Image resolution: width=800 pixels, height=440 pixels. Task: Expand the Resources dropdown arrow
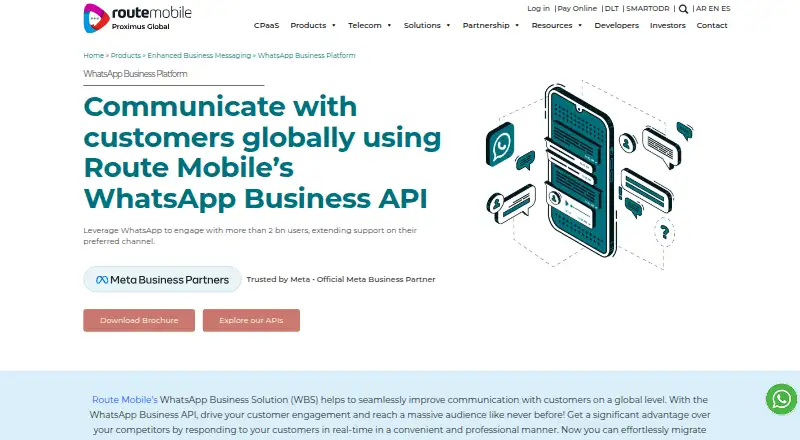click(580, 25)
